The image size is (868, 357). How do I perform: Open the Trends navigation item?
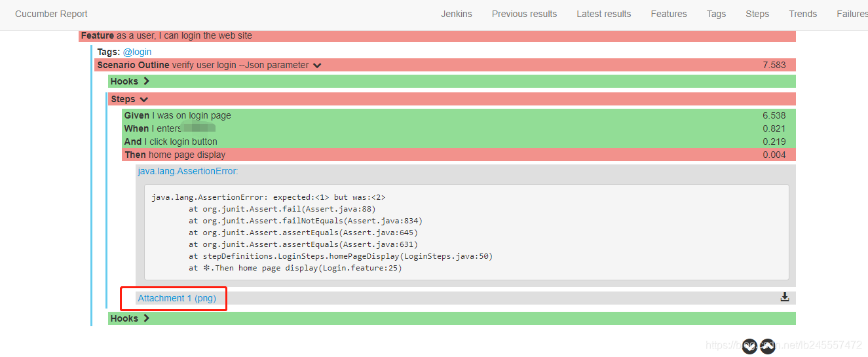(802, 14)
